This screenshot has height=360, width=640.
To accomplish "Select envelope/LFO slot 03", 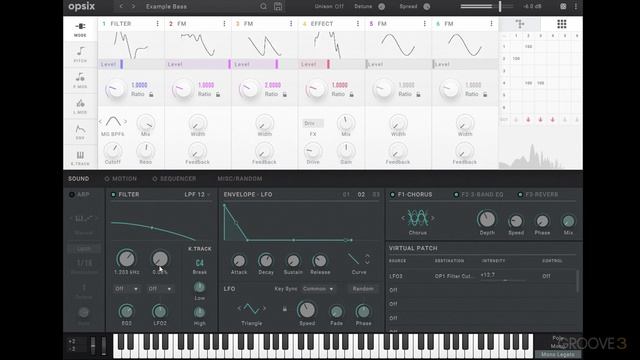I will (376, 195).
